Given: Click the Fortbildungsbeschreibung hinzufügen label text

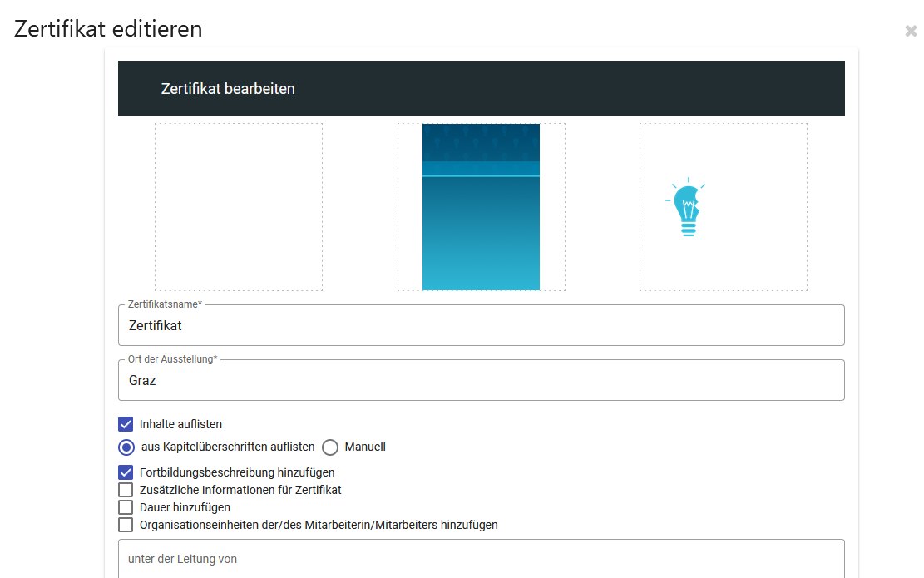Looking at the screenshot, I should click(237, 472).
